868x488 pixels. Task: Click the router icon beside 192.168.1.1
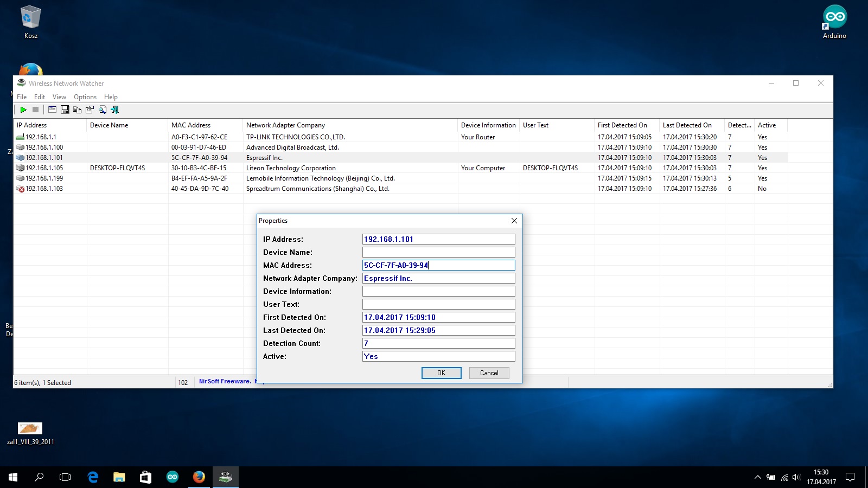coord(20,137)
